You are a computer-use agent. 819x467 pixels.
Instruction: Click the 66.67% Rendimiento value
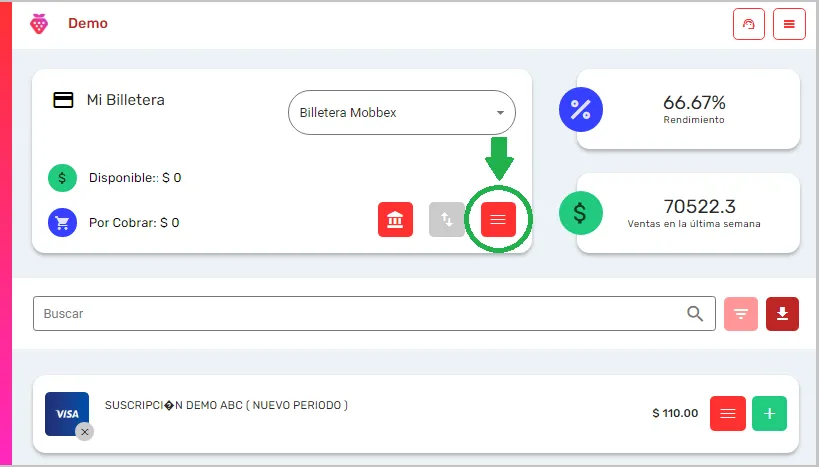[694, 102]
